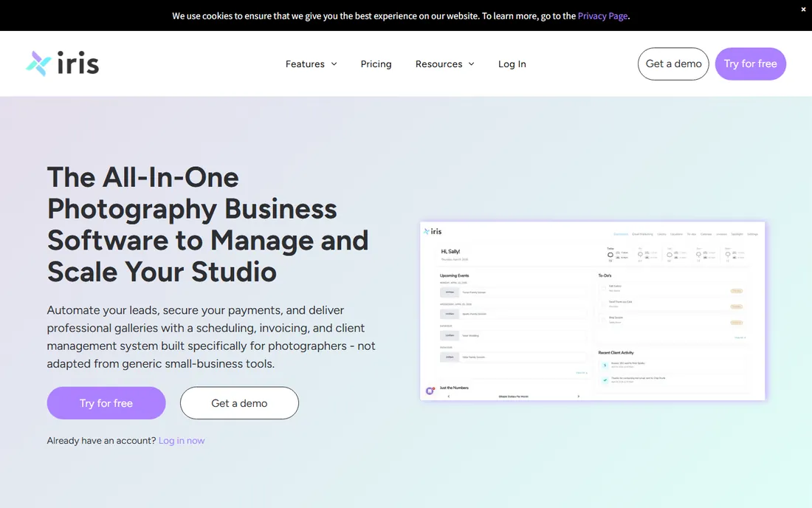The width and height of the screenshot is (812, 508).
Task: Click the iris logo in the header
Action: click(x=62, y=63)
